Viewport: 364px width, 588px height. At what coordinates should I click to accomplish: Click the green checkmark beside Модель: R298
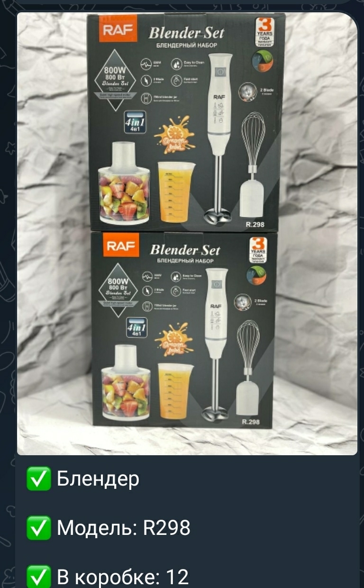tap(39, 528)
